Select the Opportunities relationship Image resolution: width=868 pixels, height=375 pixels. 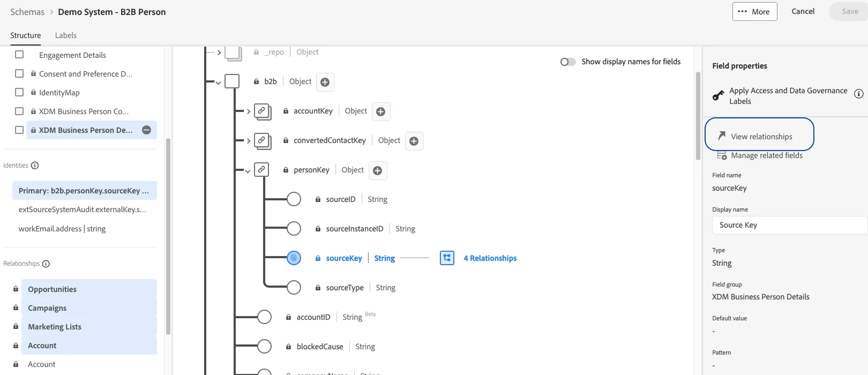(x=89, y=289)
